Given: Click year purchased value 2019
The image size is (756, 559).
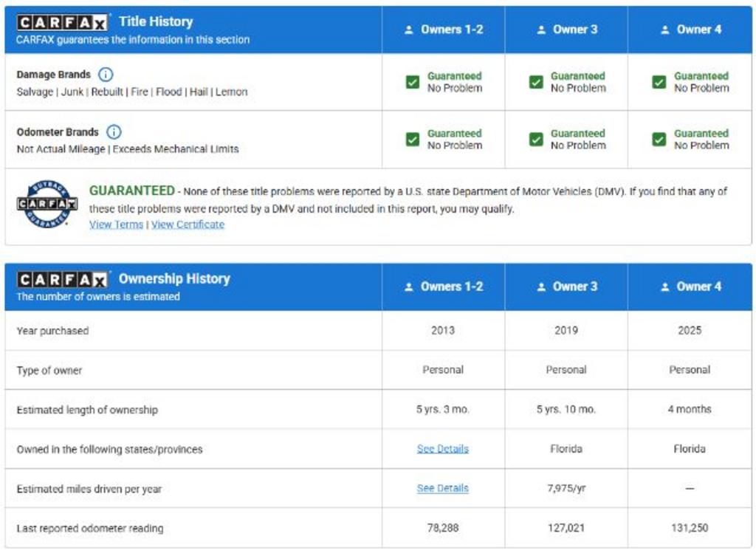Looking at the screenshot, I should click(x=566, y=330).
